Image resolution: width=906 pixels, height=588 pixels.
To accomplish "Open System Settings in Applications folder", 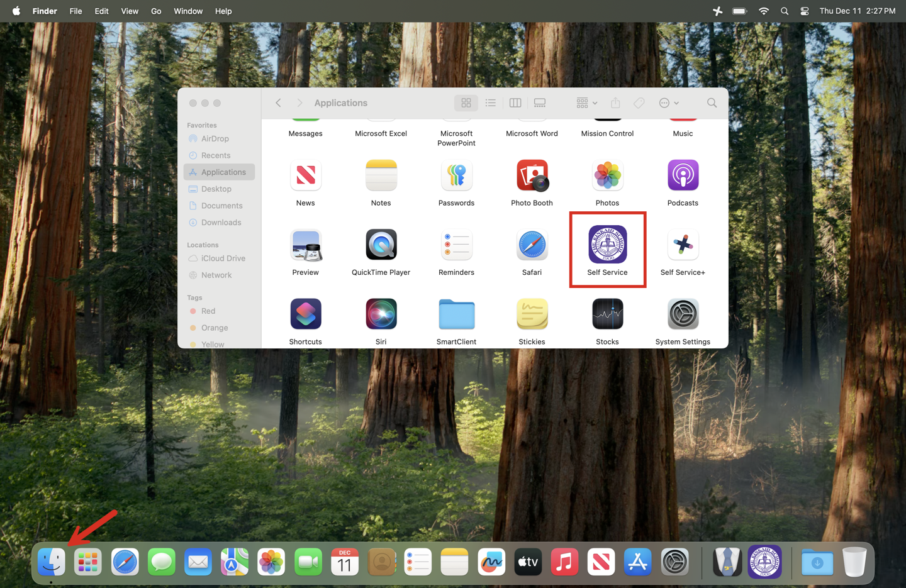I will tap(683, 314).
